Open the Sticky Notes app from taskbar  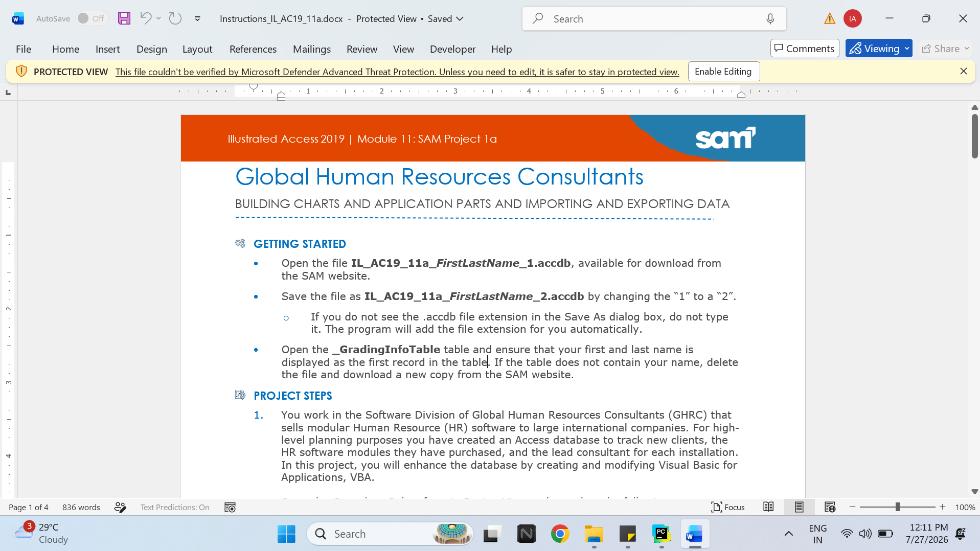tap(628, 534)
